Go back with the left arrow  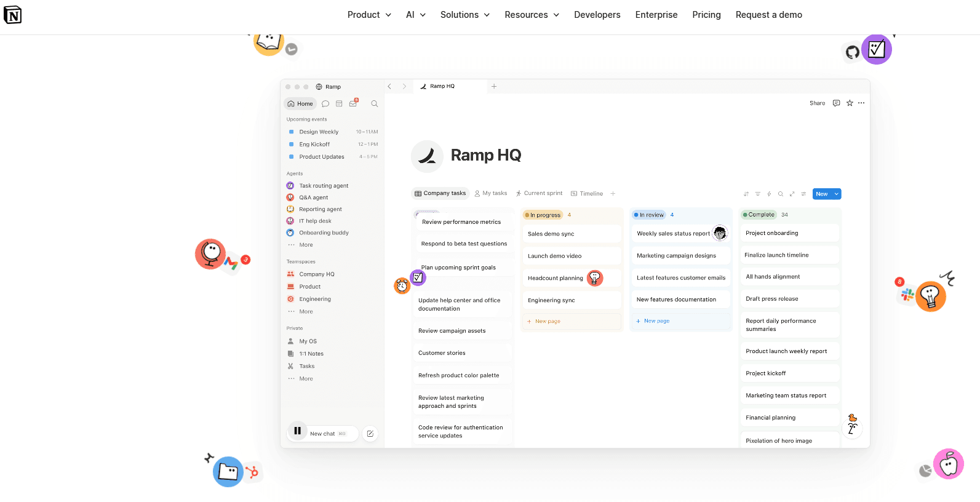pyautogui.click(x=389, y=87)
